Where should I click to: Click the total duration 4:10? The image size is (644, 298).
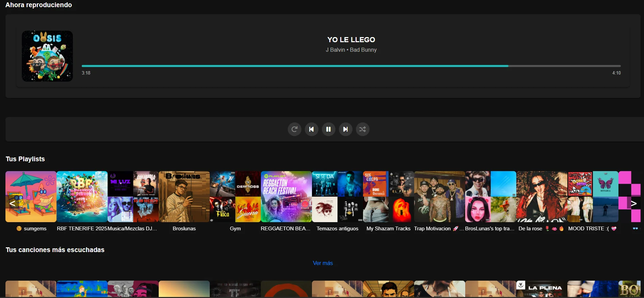click(616, 73)
